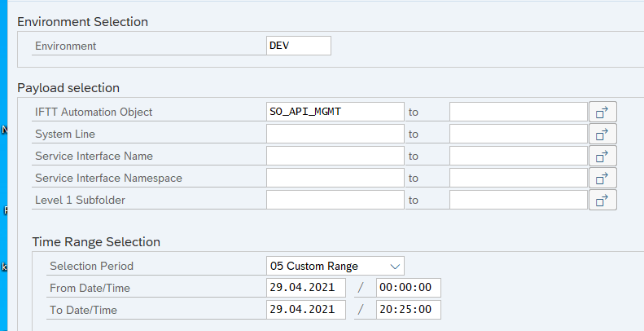
Task: Click the IFTT Automation Object from field
Action: point(335,112)
